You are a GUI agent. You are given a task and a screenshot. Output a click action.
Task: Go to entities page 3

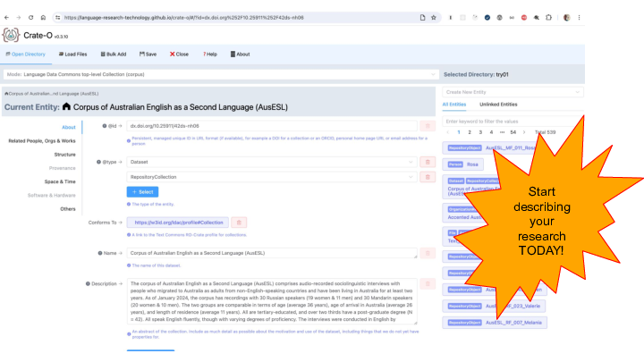tap(480, 132)
